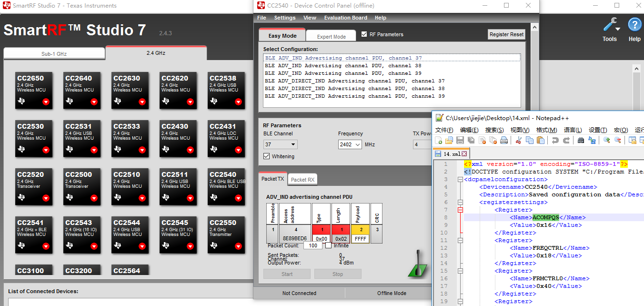Open Replace with the a-b icon
Viewport: 644px width, 306px height.
point(592,140)
